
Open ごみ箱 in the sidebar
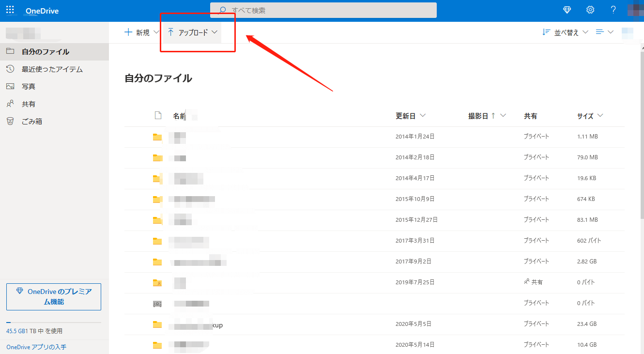pyautogui.click(x=31, y=122)
